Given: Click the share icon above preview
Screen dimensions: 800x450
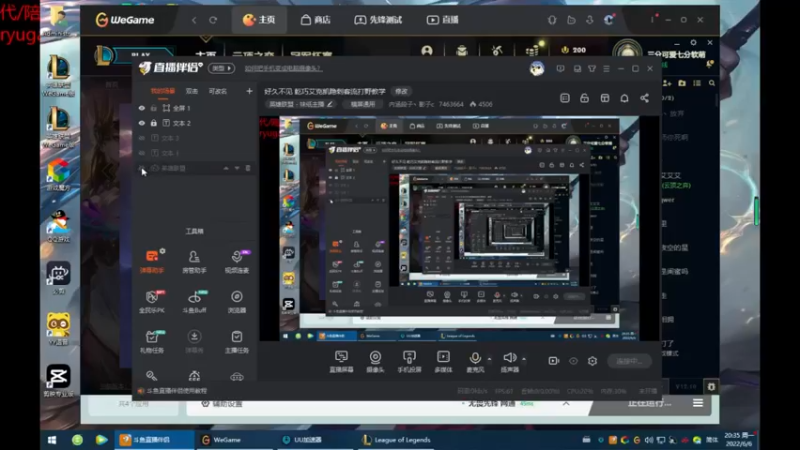Looking at the screenshot, I should (x=644, y=98).
